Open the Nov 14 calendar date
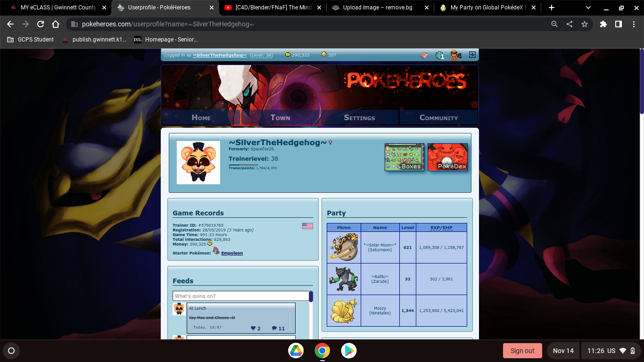This screenshot has height=362, width=644. [563, 351]
